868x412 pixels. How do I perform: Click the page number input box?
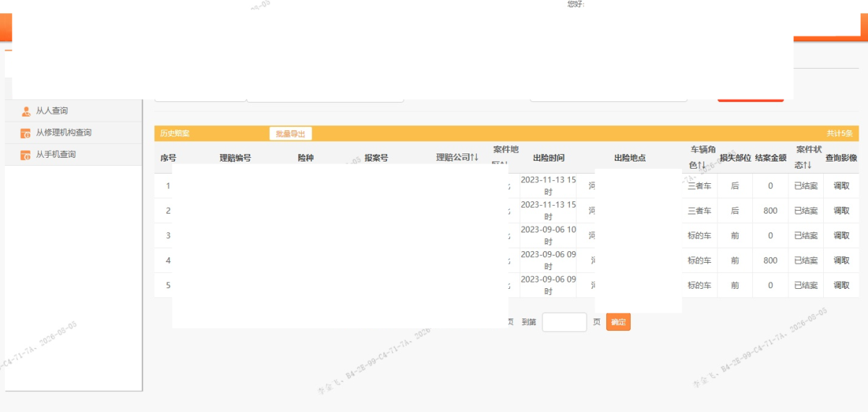point(564,322)
